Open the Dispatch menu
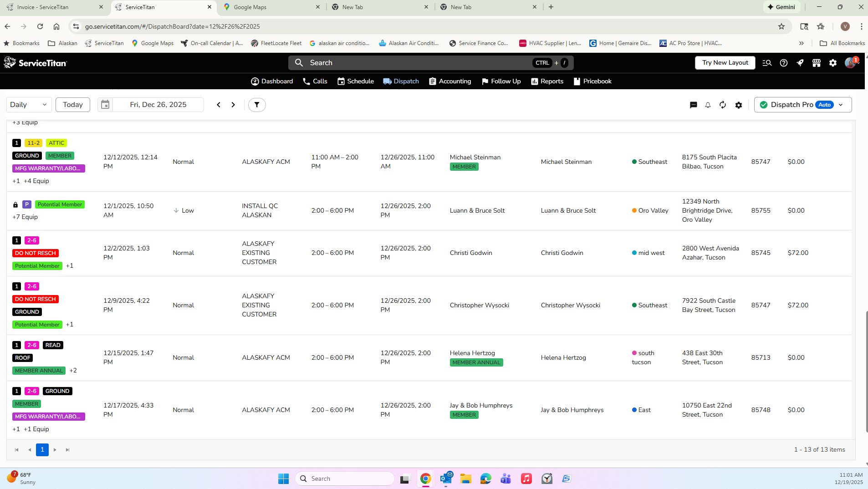 click(401, 81)
